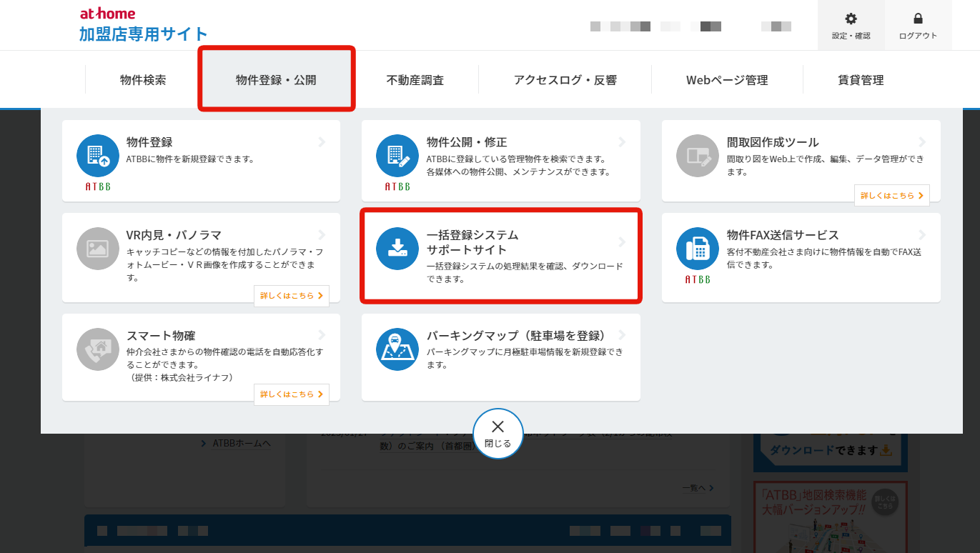Click the ATBB label under 物件公開・修正 icon
Image resolution: width=980 pixels, height=553 pixels.
point(397,187)
